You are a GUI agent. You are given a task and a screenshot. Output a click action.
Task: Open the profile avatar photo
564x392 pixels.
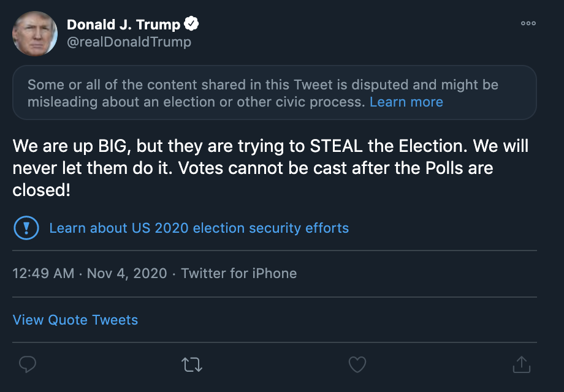(35, 34)
